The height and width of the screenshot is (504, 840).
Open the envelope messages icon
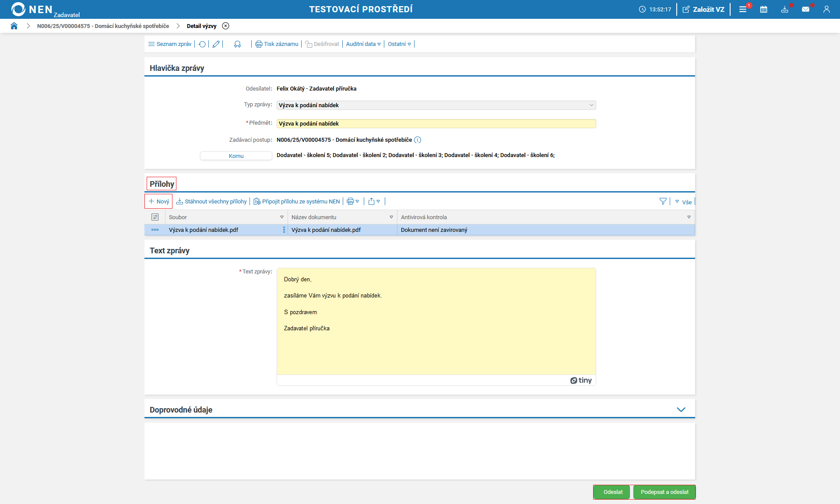pyautogui.click(x=805, y=9)
